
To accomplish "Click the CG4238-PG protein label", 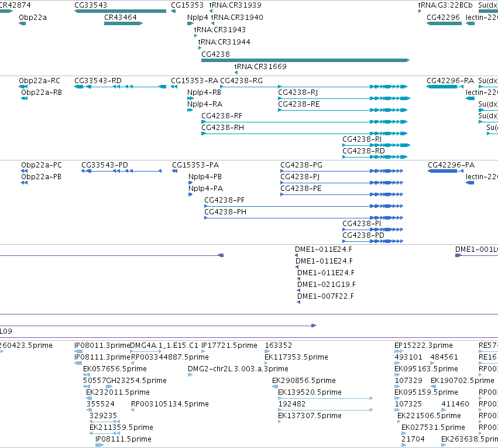I will (x=301, y=165).
